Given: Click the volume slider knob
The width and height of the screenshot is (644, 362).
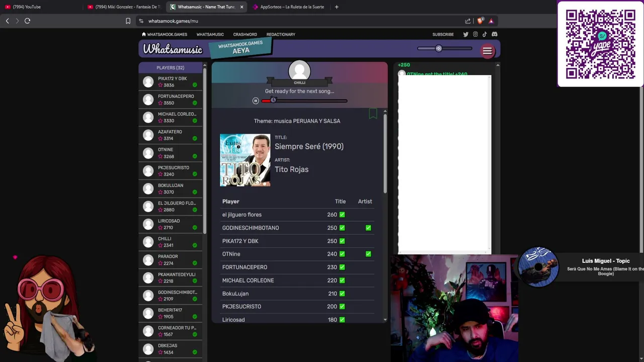Looking at the screenshot, I should point(439,48).
